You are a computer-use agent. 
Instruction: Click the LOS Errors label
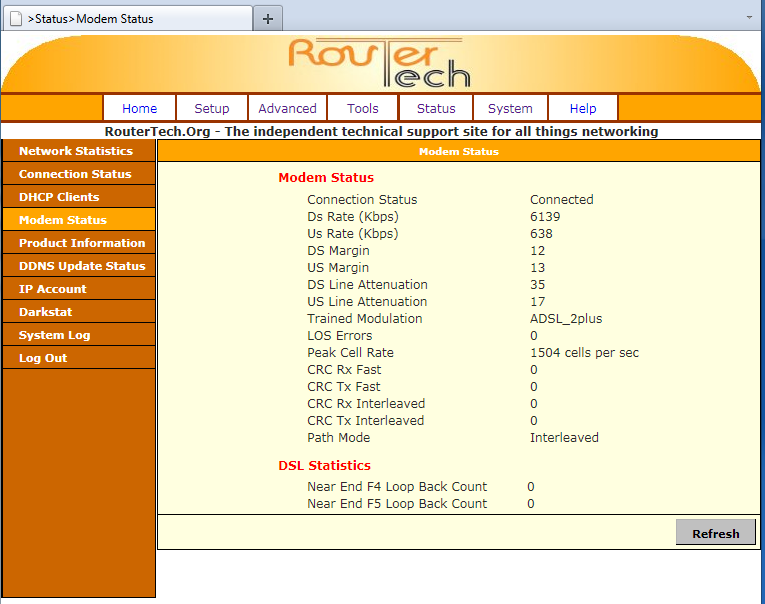(340, 336)
